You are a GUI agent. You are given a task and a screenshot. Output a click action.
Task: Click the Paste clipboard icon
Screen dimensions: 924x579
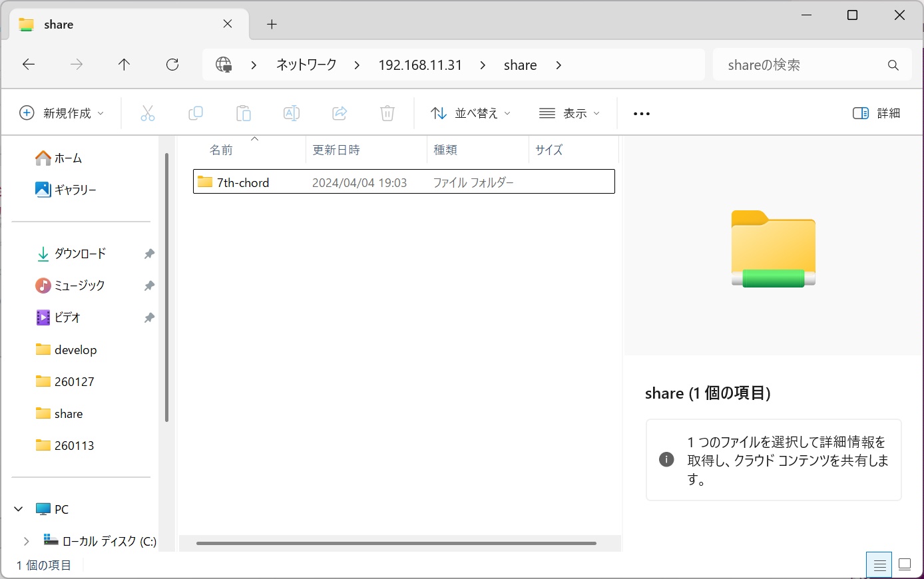(x=244, y=113)
